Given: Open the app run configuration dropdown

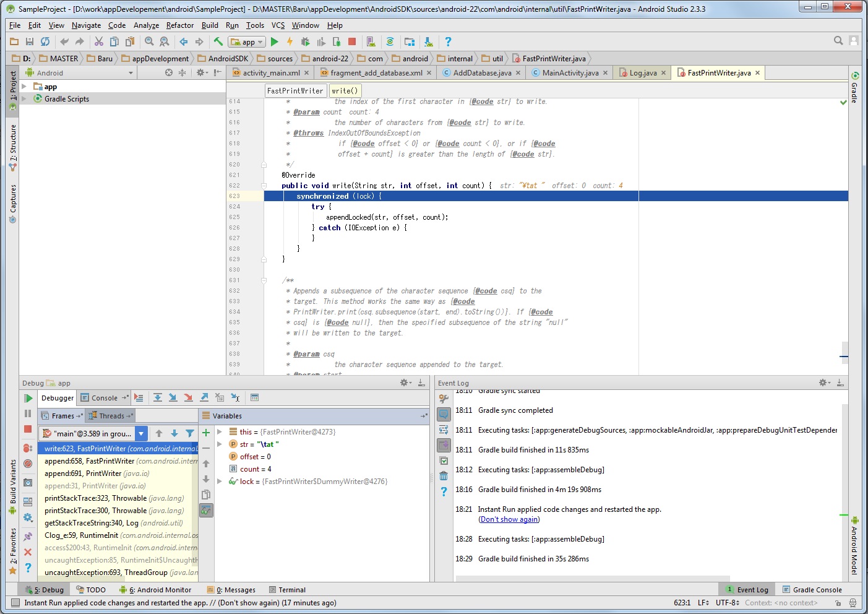Looking at the screenshot, I should click(246, 42).
